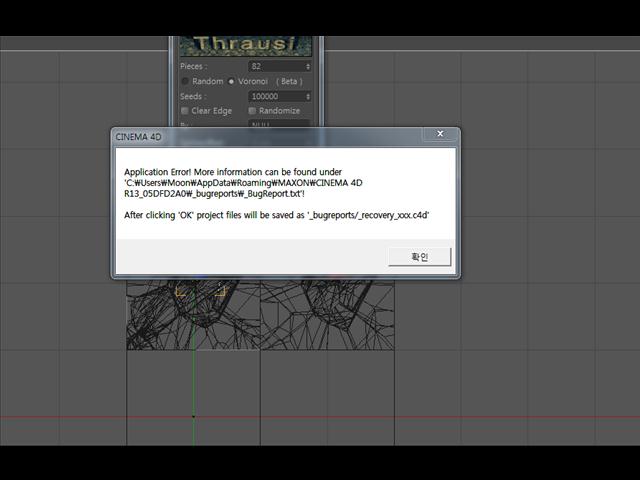Close the CINEMA 4D error dialog

pyautogui.click(x=440, y=134)
